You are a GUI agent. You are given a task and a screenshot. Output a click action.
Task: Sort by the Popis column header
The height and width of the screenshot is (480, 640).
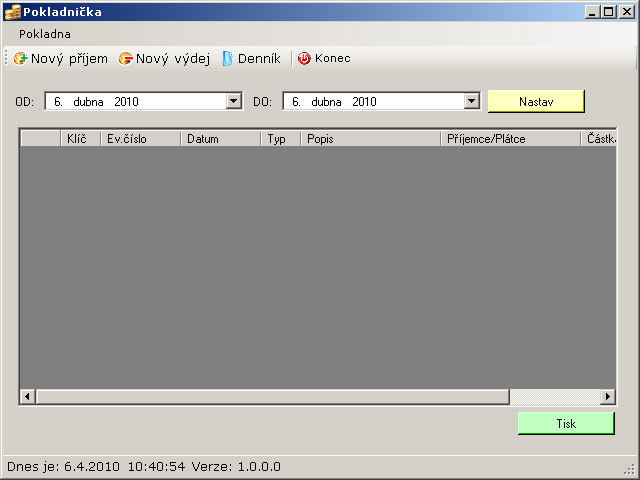[x=371, y=139]
